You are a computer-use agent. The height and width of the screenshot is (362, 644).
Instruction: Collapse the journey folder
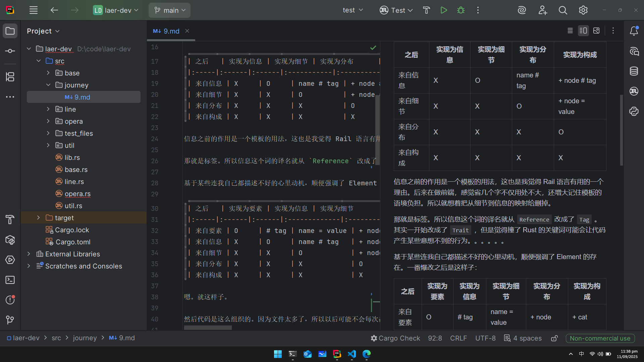[x=48, y=85]
